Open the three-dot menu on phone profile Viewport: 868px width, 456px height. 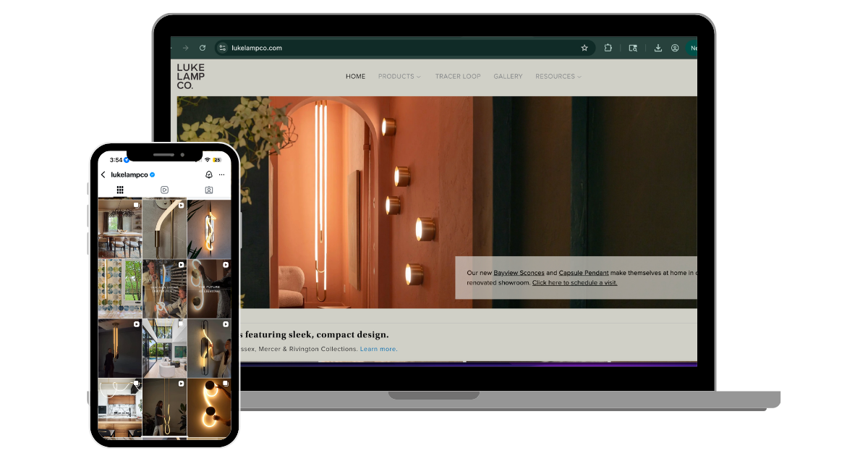222,174
